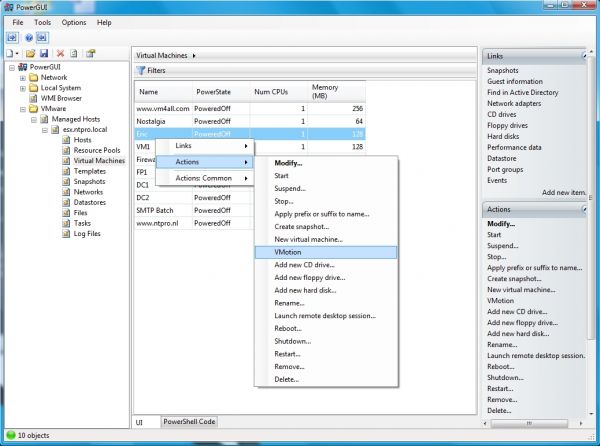Viewport: 600px width, 446px height.
Task: Click the New item toolbar icon
Action: coord(10,54)
